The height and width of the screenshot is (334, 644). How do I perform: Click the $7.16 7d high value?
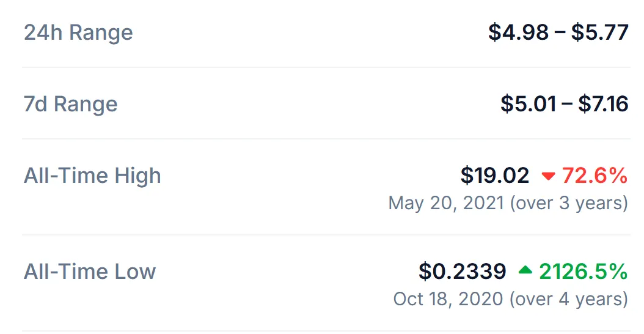click(603, 103)
